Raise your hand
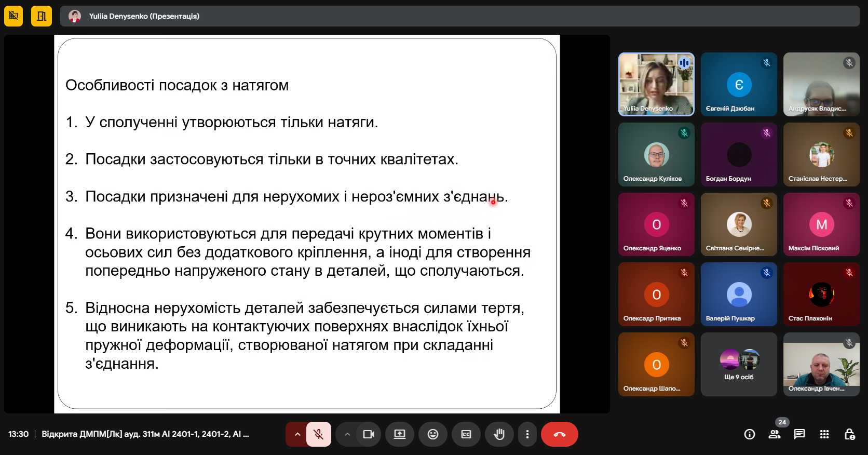The image size is (868, 455). [499, 434]
